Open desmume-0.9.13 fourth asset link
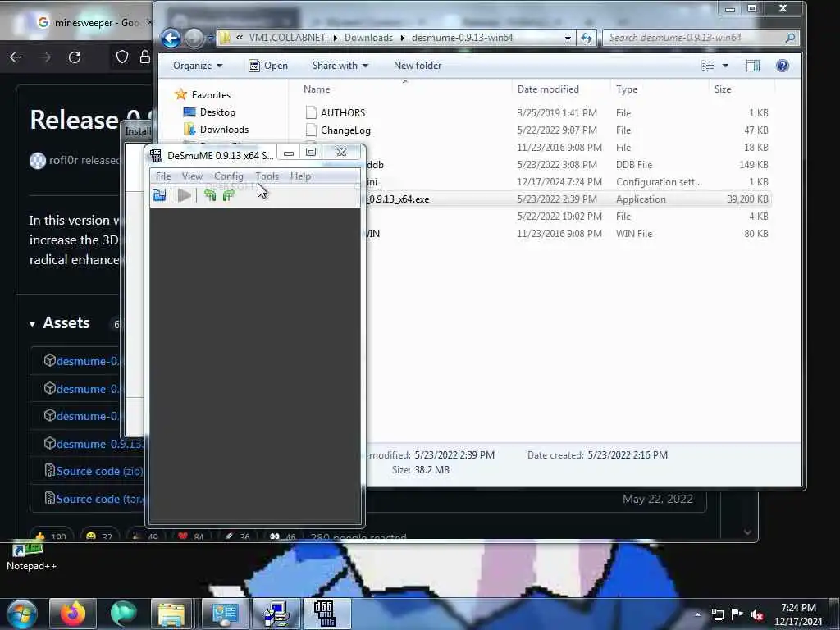840x630 pixels. pyautogui.click(x=99, y=444)
